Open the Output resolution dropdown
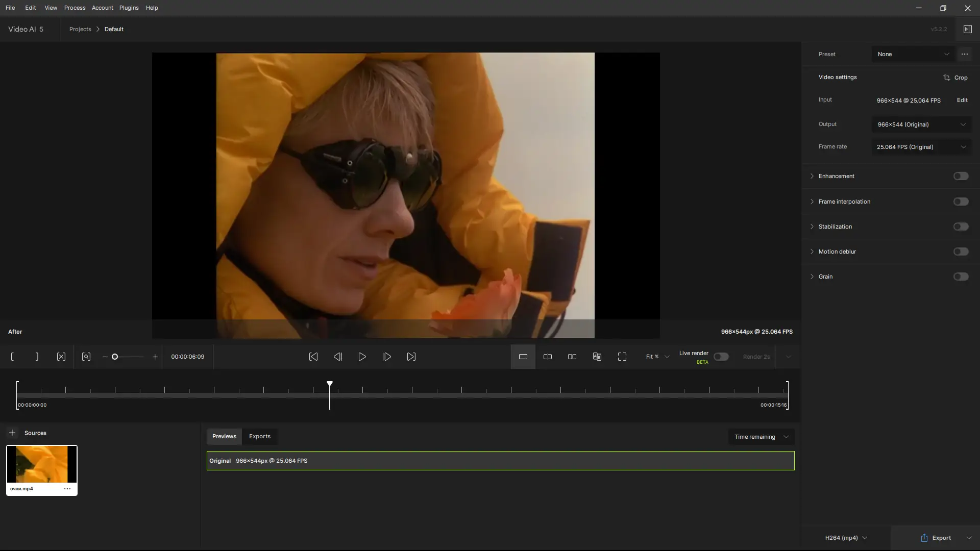980x551 pixels. 921,124
